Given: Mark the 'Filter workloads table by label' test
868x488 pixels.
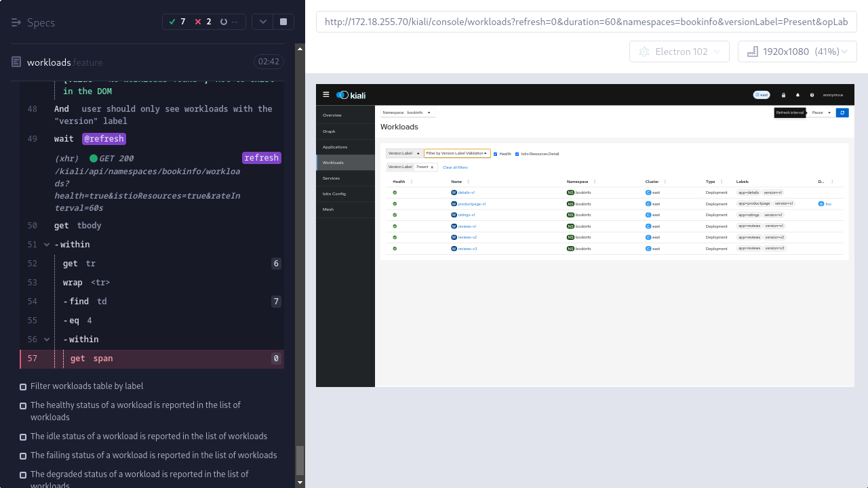Looking at the screenshot, I should (x=23, y=386).
